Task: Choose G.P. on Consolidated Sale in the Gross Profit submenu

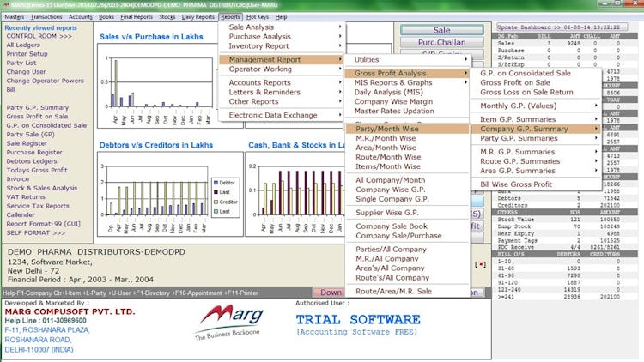Action: pyautogui.click(x=536, y=73)
